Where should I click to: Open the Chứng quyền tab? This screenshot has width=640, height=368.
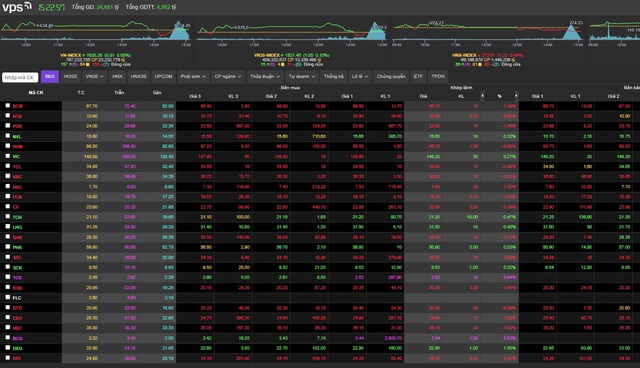(x=391, y=76)
